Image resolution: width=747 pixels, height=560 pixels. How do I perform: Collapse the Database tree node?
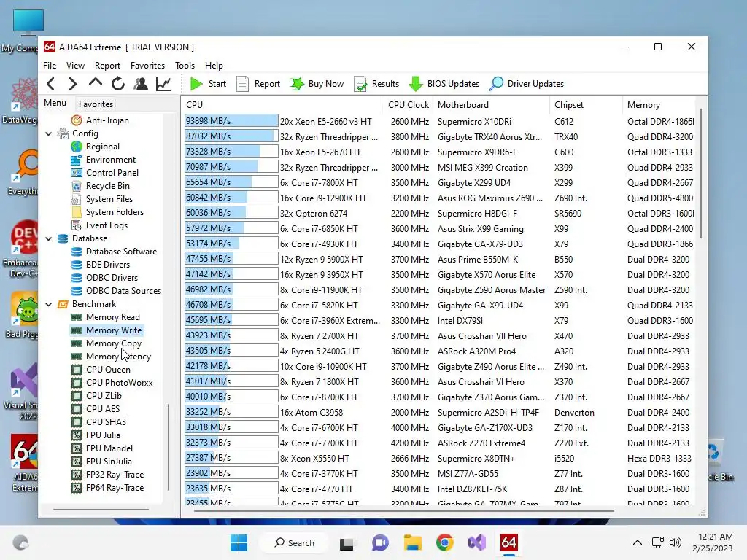(x=49, y=238)
